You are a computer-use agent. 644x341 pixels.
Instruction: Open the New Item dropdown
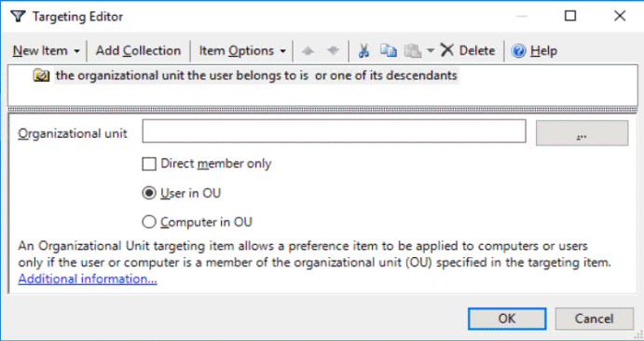click(x=46, y=51)
